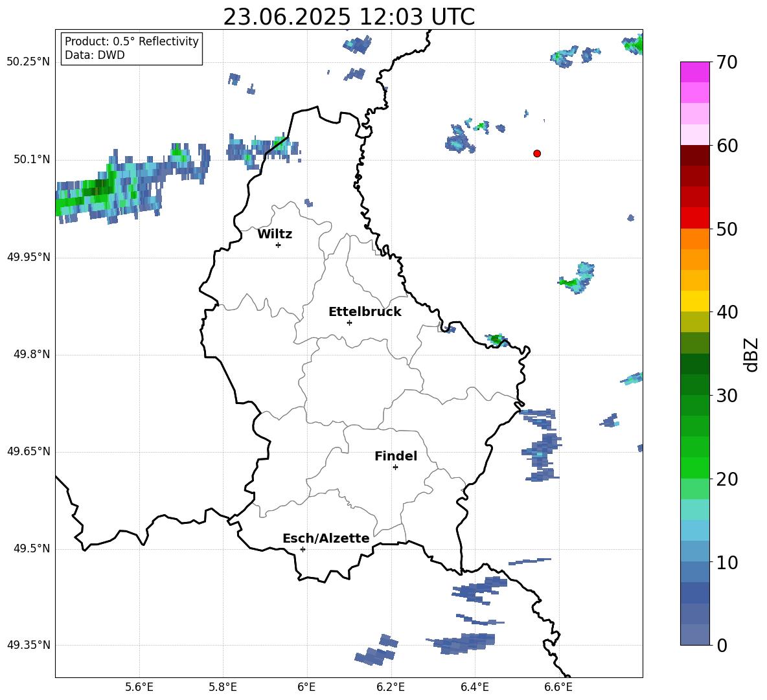Click the Findel city label

pos(396,456)
